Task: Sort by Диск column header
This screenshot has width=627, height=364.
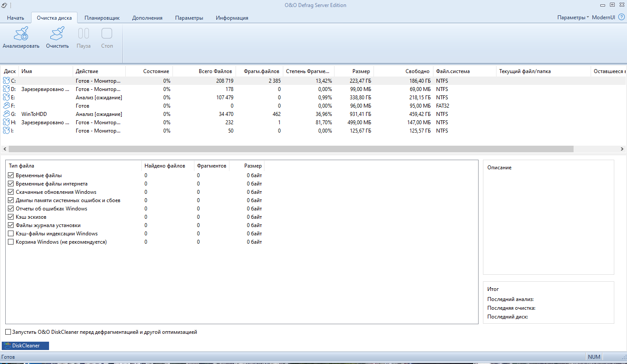Action: pos(10,71)
